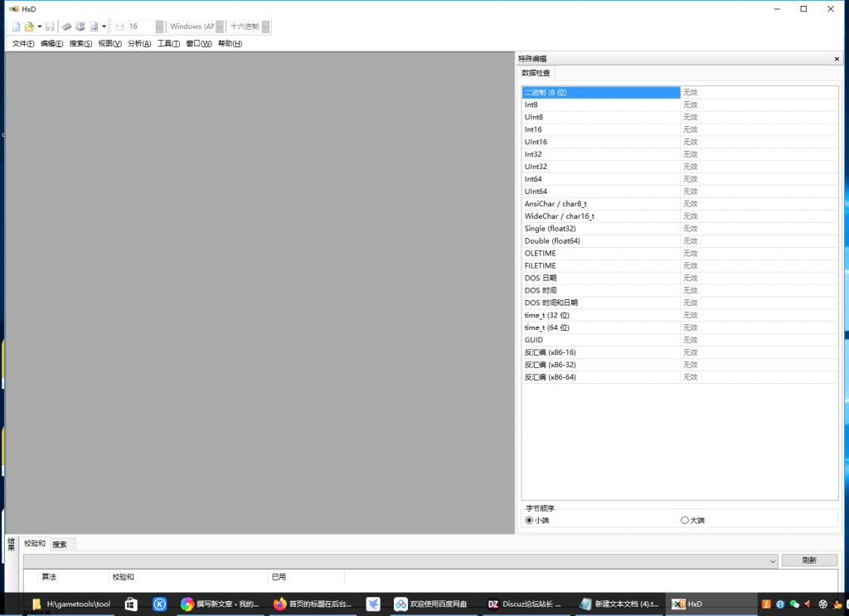849x616 pixels.
Task: Open the Baidu Netdisk taskbar icon
Action: coord(400,604)
